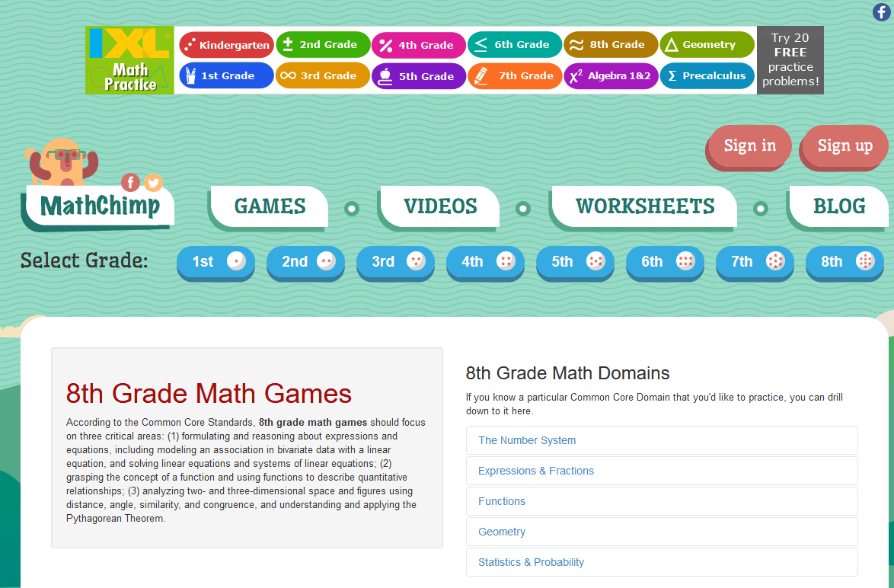Open Statistics & Probability domain

tap(662, 562)
